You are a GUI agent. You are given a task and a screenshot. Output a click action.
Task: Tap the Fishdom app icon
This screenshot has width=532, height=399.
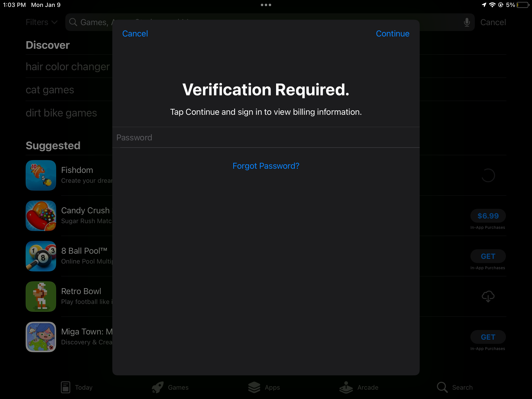40,175
